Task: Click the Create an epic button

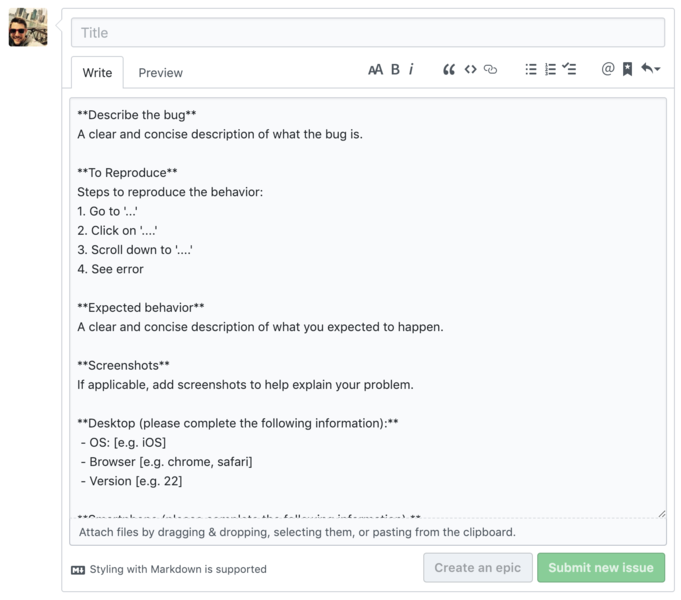Action: tap(478, 567)
